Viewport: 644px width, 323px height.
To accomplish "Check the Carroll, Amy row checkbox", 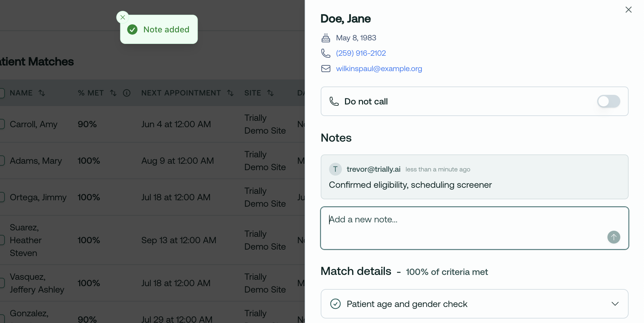I will 2,124.
